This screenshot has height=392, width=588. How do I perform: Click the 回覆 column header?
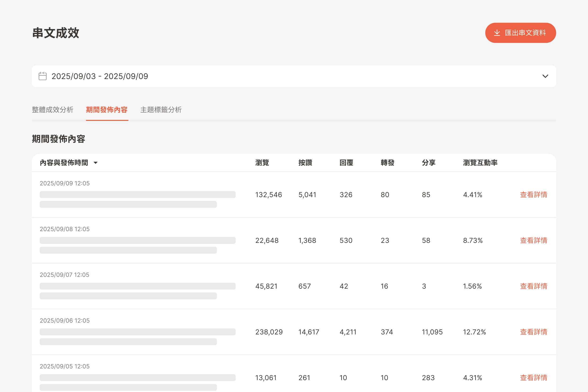(346, 163)
